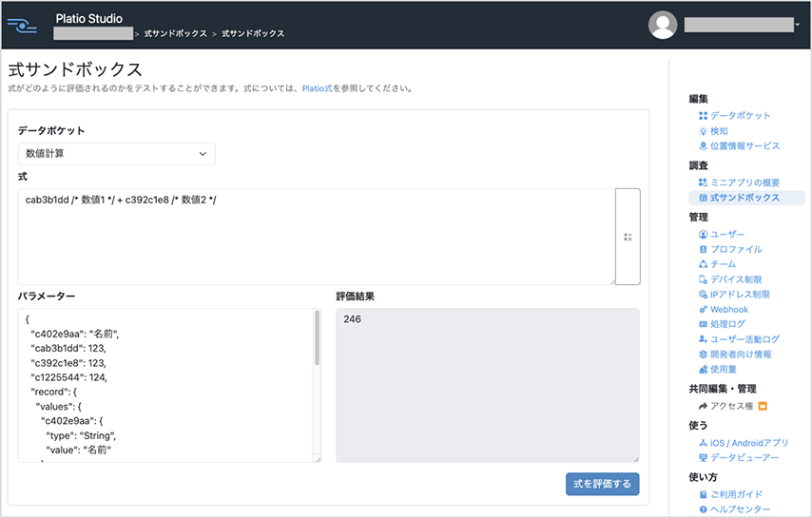
Task: Click the データビューアー monitor icon
Action: point(703,458)
